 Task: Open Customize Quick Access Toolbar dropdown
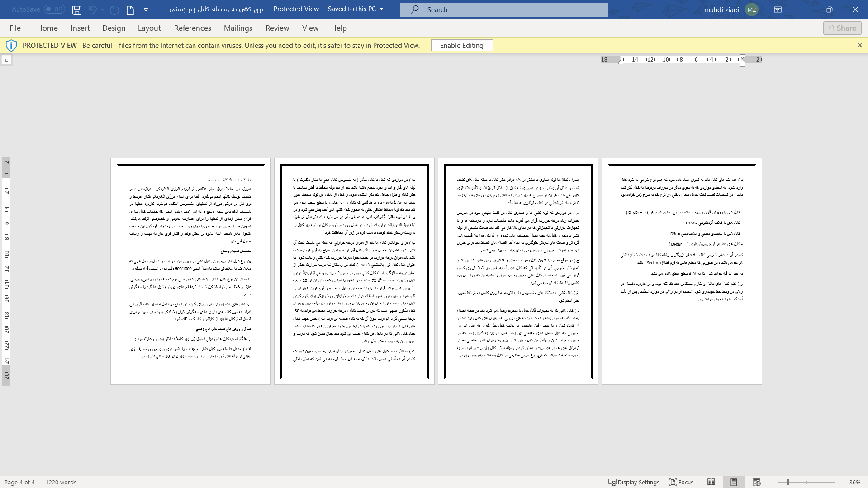coord(146,9)
